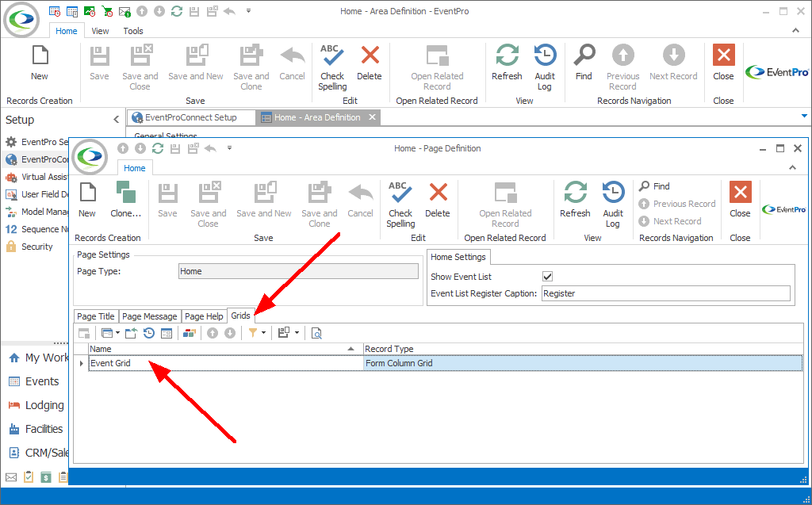Click grid toolbar open related record icon

[x=84, y=333]
